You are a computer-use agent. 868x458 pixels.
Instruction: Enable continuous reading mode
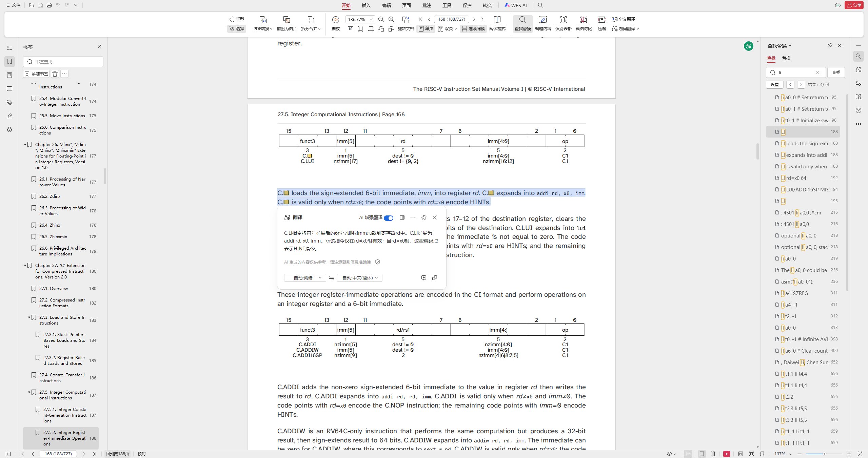point(473,29)
